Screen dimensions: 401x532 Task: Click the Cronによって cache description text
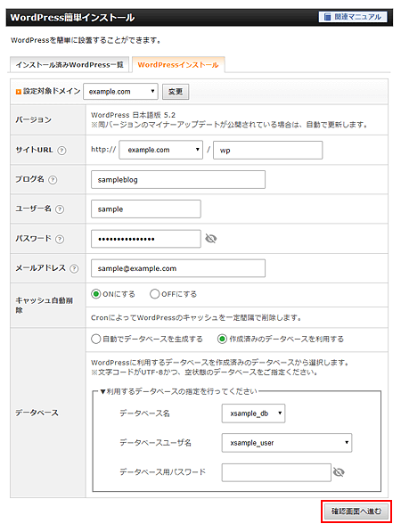pos(196,318)
